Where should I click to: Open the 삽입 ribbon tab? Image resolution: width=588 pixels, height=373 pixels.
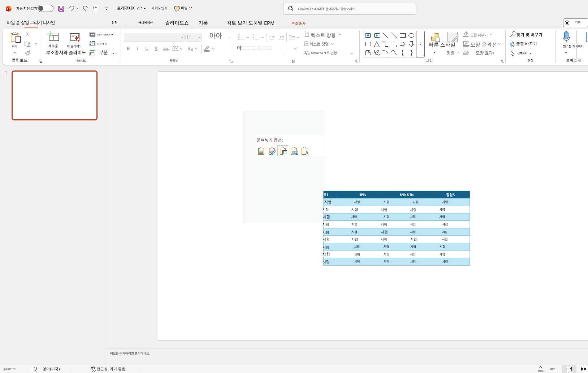click(x=25, y=23)
